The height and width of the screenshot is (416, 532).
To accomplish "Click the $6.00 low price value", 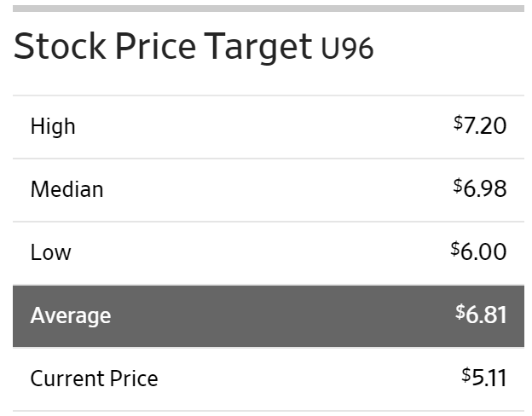I will (478, 251).
